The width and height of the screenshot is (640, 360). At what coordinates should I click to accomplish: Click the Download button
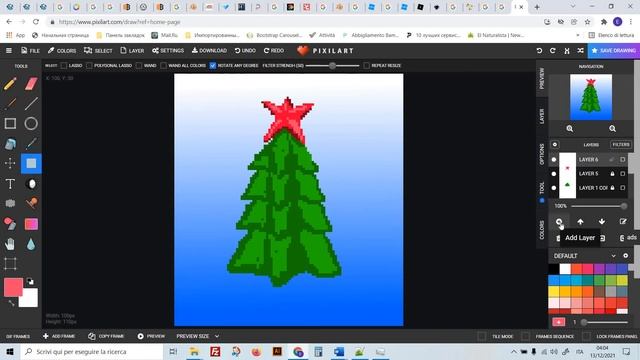coord(209,51)
